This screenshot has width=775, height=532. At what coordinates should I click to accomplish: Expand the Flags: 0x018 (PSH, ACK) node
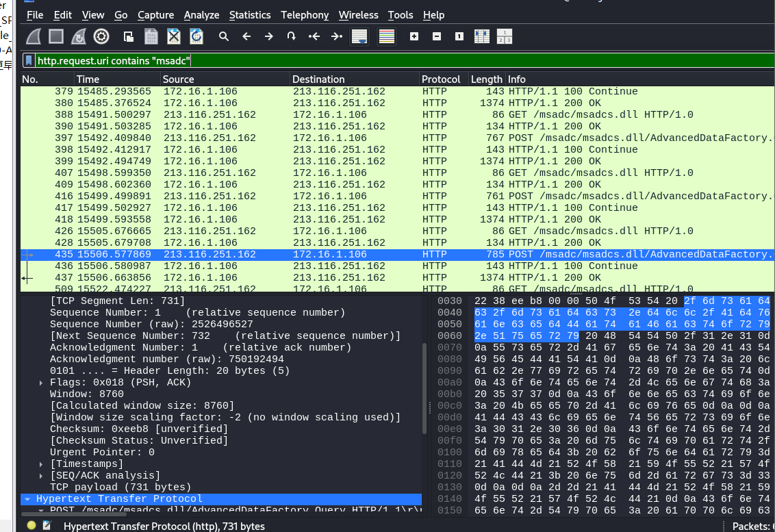pyautogui.click(x=41, y=383)
